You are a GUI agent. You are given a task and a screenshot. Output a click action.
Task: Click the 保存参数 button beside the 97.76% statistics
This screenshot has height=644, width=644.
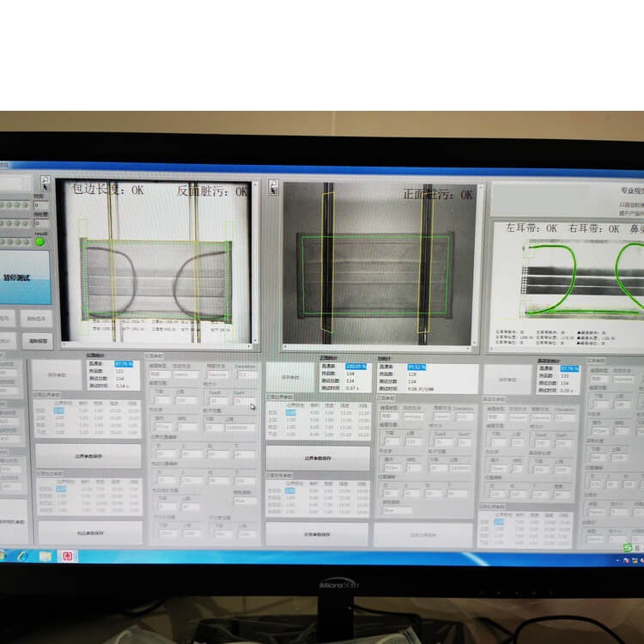(57, 375)
